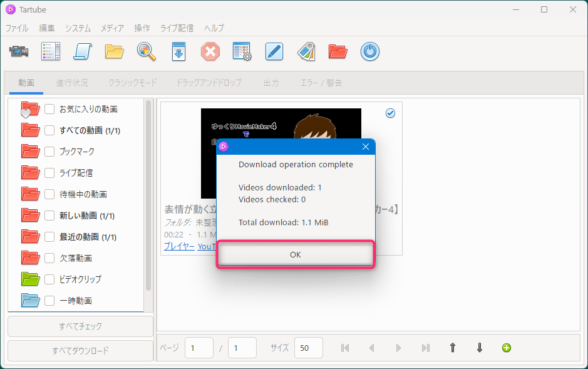This screenshot has width=588, height=369.
Task: Click the Download all arrow icon
Action: pos(179,51)
